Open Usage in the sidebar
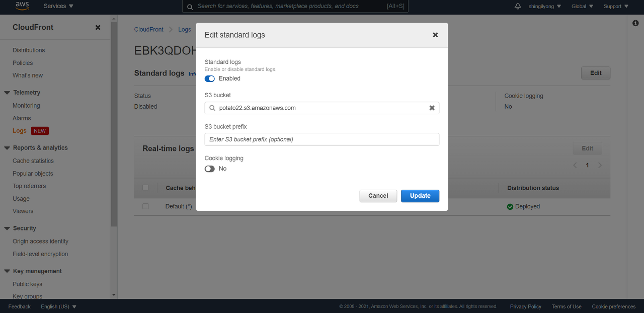This screenshot has width=644, height=313. pos(21,199)
